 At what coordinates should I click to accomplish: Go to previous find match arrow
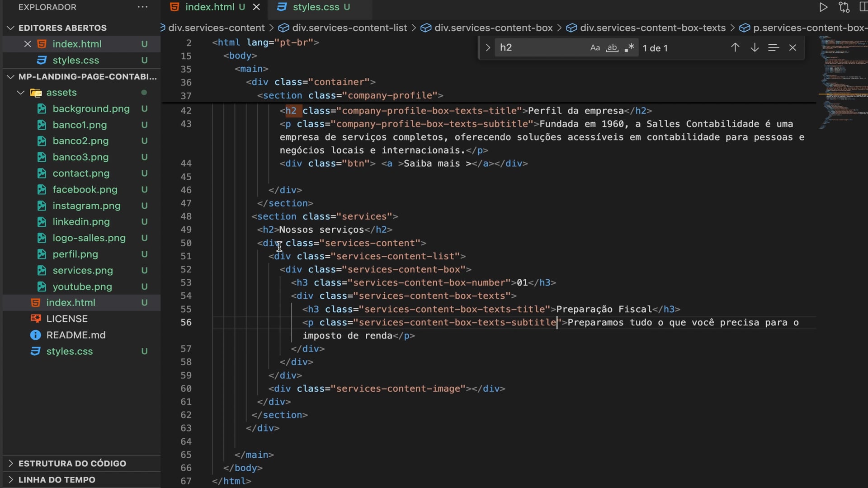coord(735,47)
